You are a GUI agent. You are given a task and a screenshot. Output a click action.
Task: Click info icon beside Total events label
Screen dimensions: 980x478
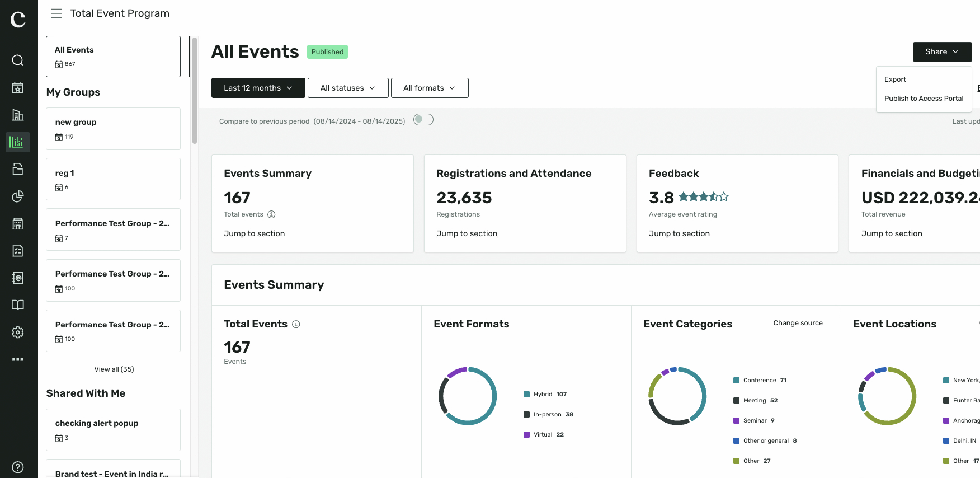pyautogui.click(x=271, y=214)
